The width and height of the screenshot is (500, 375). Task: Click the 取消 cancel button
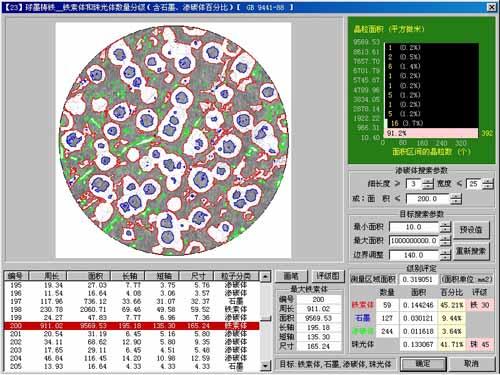471,364
